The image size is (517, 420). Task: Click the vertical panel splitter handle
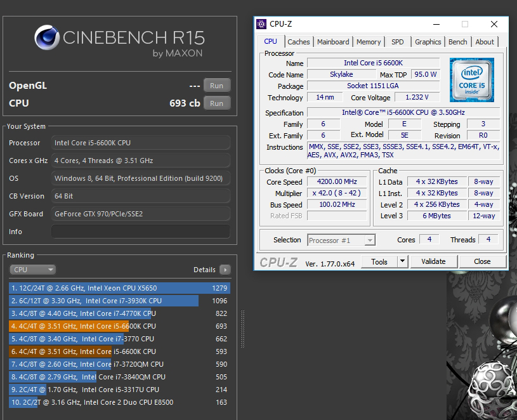[243, 329]
